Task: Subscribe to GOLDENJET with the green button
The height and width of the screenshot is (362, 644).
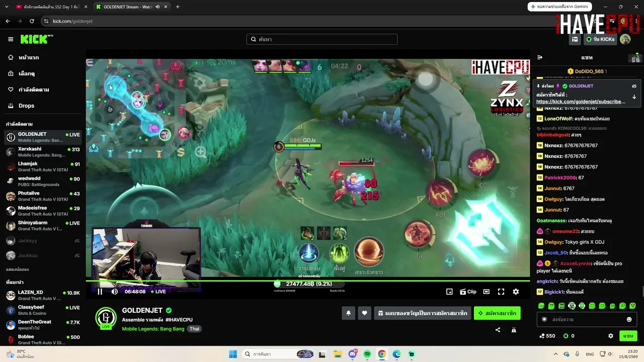Action: (x=497, y=313)
